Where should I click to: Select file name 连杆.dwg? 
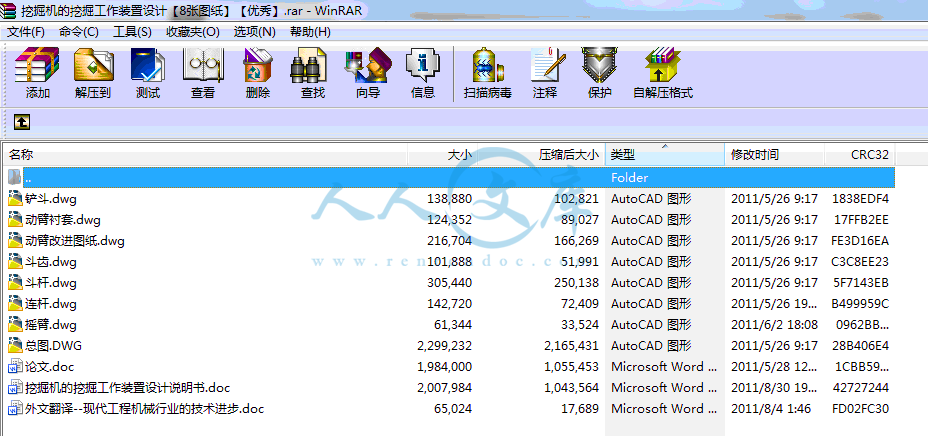(x=51, y=304)
